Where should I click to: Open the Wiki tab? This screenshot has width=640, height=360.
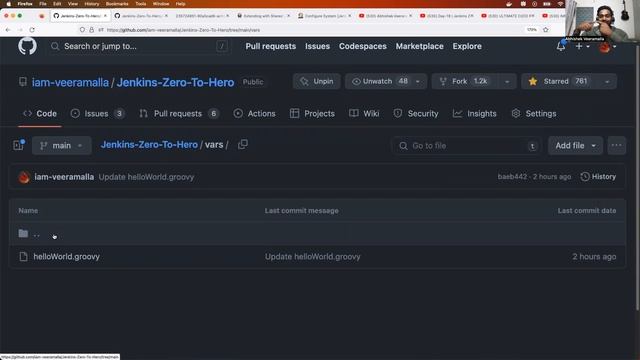pos(364,113)
